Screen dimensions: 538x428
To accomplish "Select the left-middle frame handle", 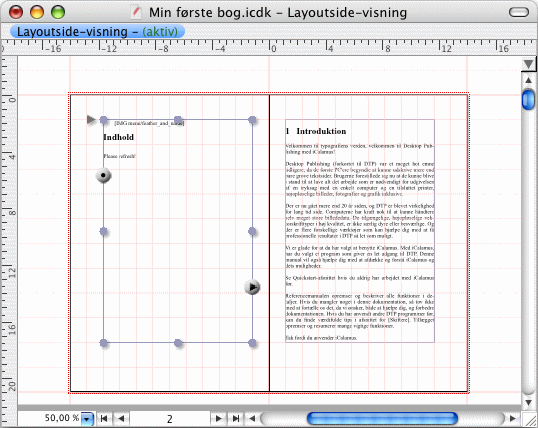I will point(103,231).
